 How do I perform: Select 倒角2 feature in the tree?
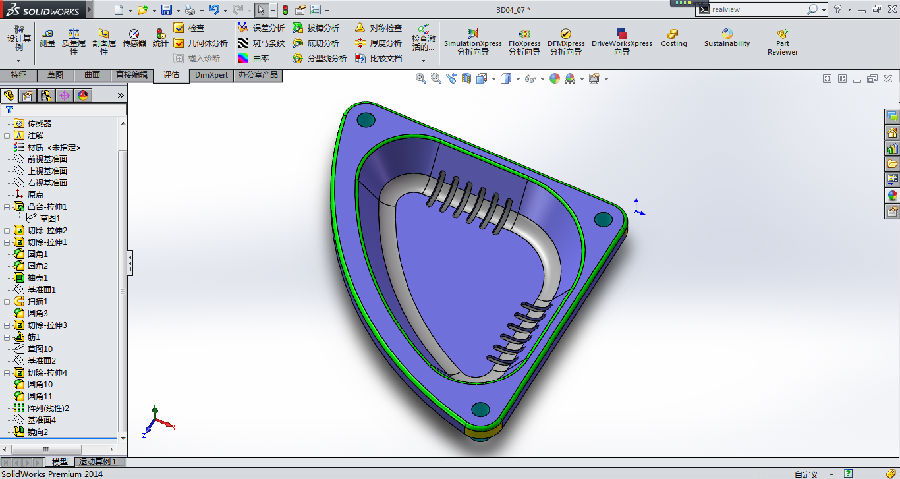[37, 432]
